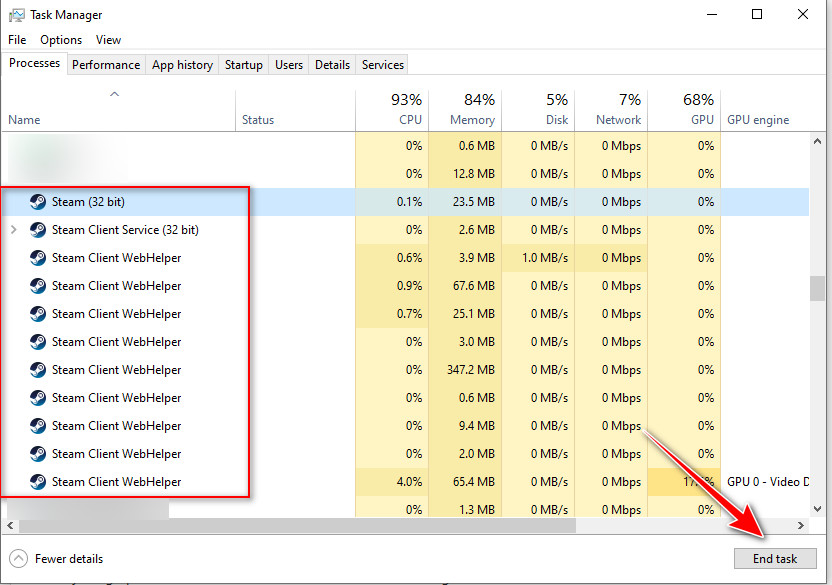Switch to the App history tab
Image resolution: width=832 pixels, height=585 pixels.
(x=182, y=65)
